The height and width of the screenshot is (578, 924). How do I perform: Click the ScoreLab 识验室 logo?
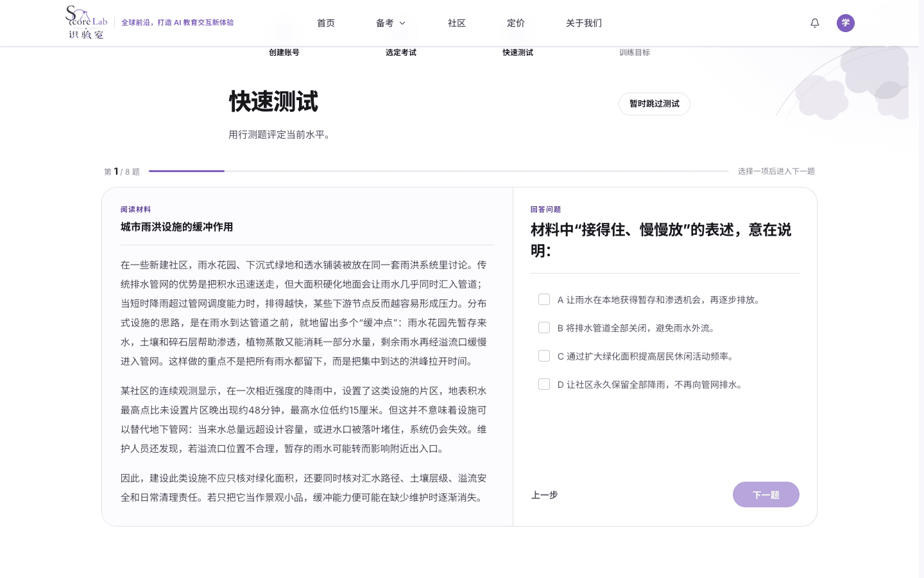87,22
